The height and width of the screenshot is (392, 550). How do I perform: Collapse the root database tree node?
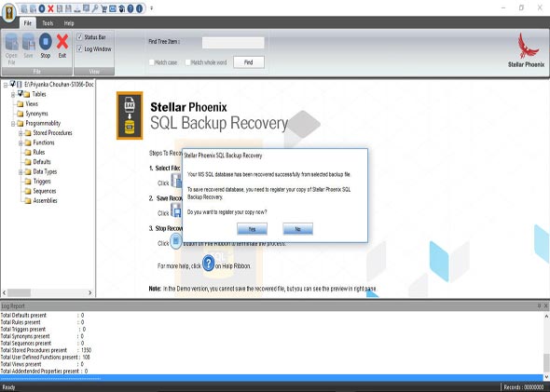pyautogui.click(x=6, y=85)
